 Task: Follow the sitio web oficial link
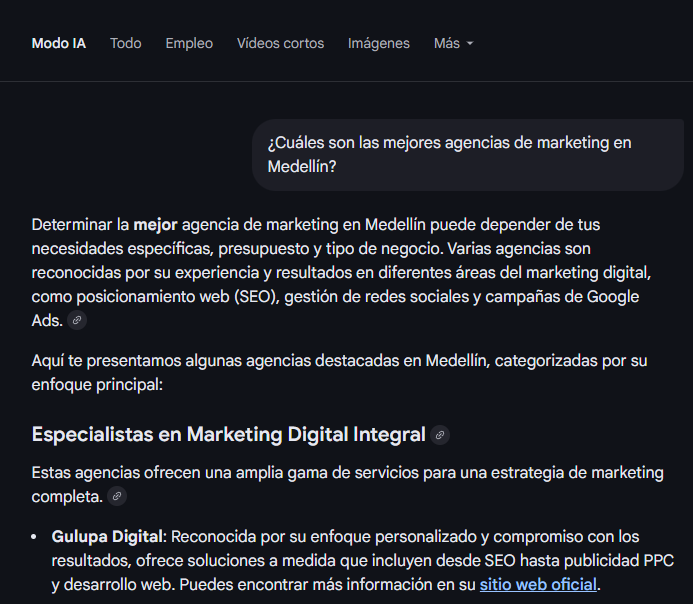click(538, 584)
